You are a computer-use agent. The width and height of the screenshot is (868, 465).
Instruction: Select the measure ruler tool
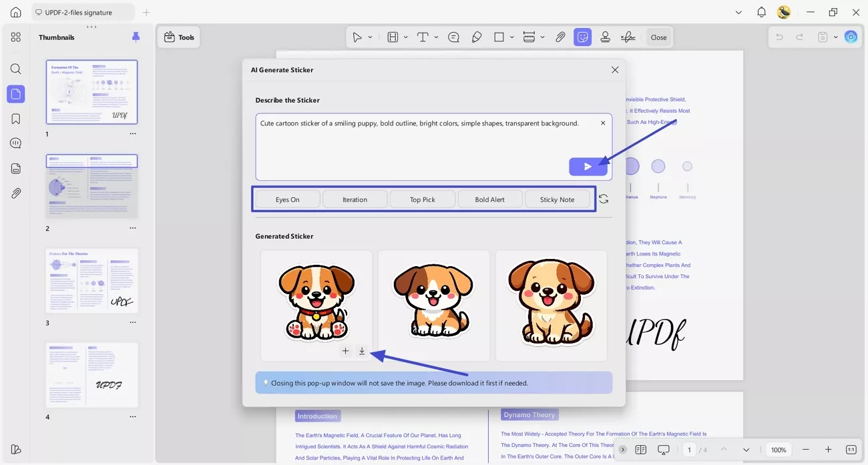pos(529,37)
